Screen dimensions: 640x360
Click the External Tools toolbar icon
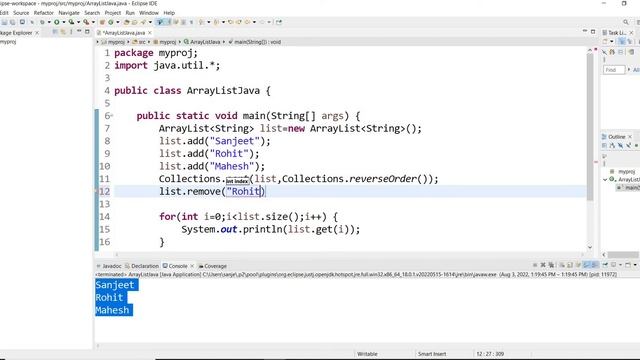[x=86, y=22]
